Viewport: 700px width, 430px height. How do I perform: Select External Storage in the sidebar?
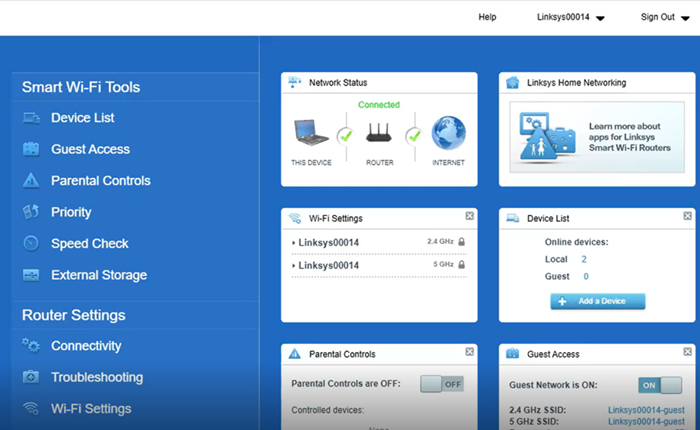click(x=99, y=275)
